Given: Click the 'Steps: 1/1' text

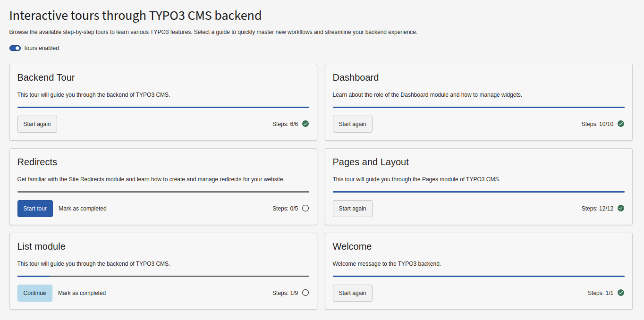Looking at the screenshot, I should pos(601,293).
